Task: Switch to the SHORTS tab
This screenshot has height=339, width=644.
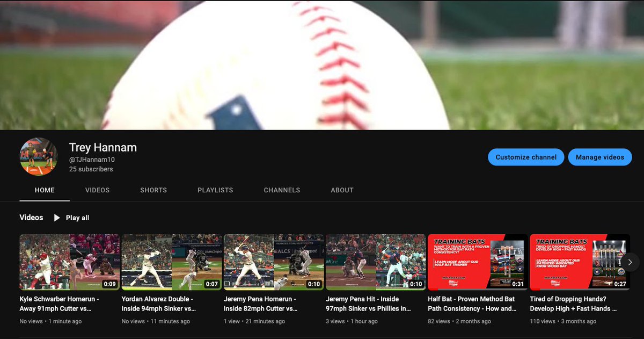Action: (x=153, y=190)
